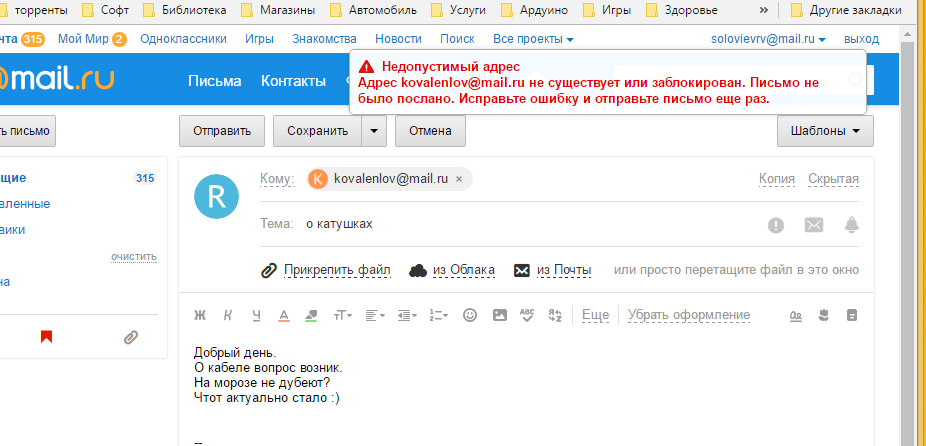Run the ABC spell check
Screen dimensions: 926x446
(x=527, y=315)
